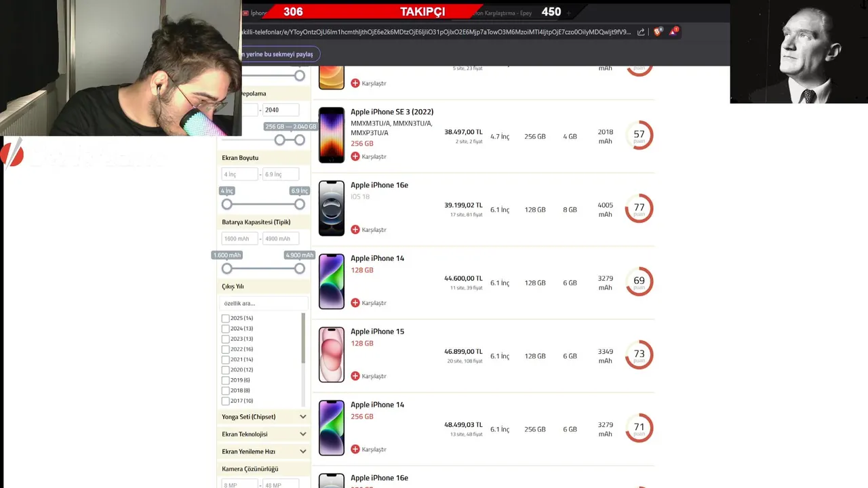Click the 4 inç screen size slider handle
The width and height of the screenshot is (868, 488).
(227, 204)
